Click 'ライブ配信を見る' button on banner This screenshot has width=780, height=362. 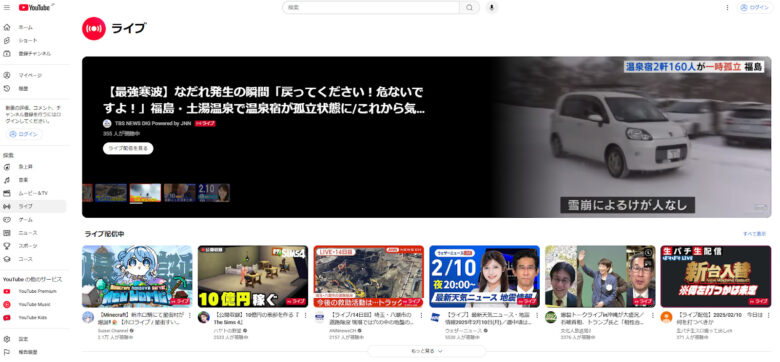(x=128, y=148)
